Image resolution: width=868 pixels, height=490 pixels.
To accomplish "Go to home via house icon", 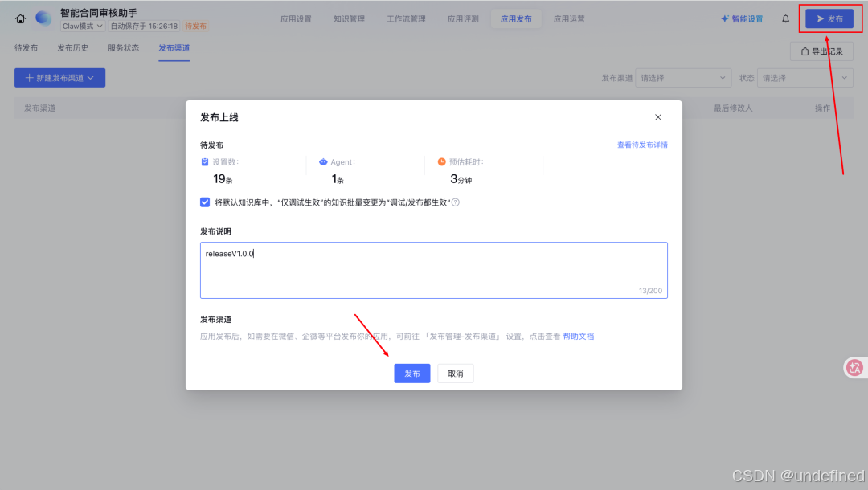I will 20,18.
